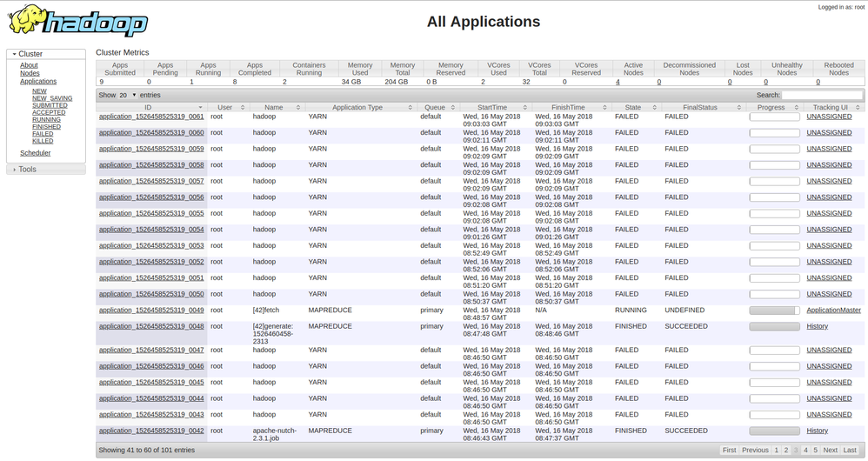Sort applications by StartTime column
Viewport: 868px width, 461px height.
(x=492, y=108)
